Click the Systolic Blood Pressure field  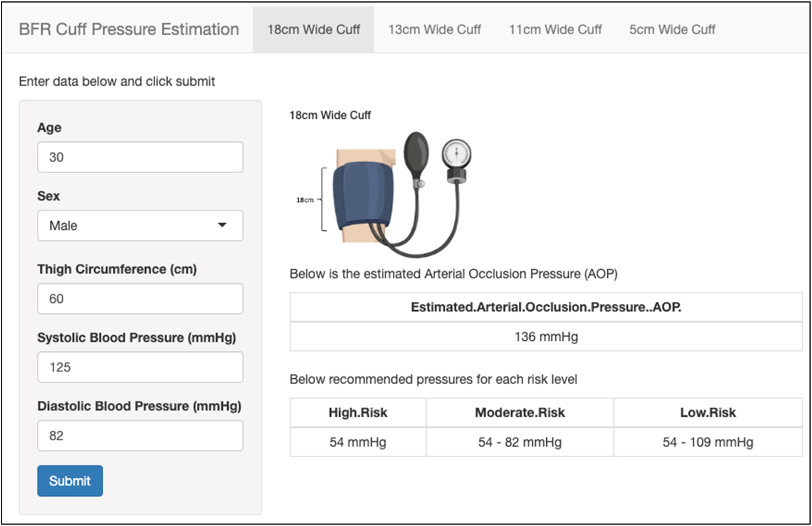[140, 367]
